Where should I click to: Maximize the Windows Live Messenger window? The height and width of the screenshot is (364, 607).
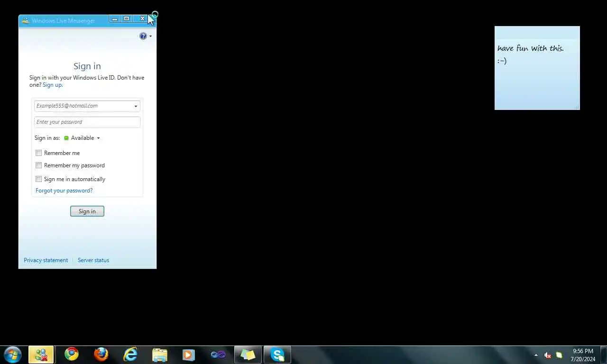pyautogui.click(x=127, y=19)
